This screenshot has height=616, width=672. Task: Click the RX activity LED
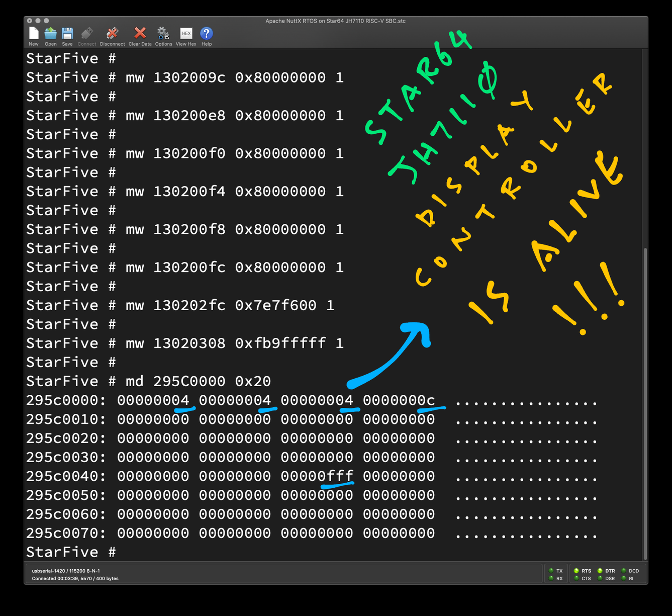click(551, 578)
